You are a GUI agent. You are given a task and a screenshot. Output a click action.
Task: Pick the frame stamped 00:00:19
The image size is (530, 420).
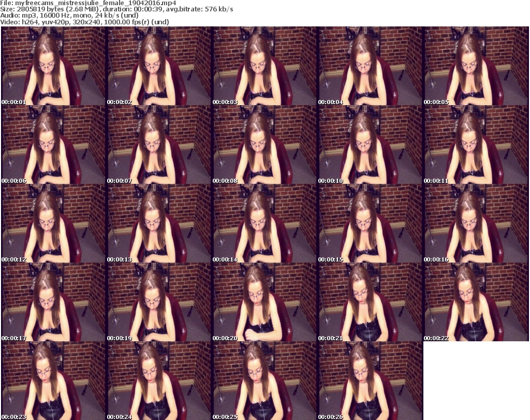(x=159, y=302)
